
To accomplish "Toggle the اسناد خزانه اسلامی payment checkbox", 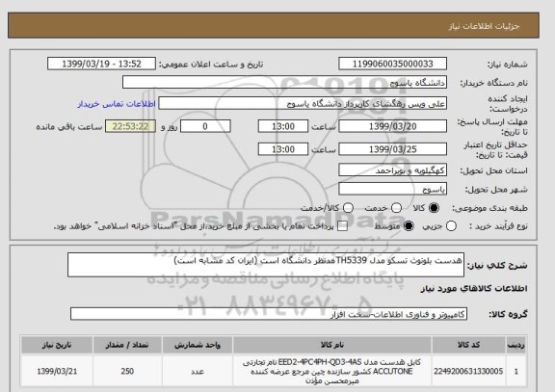I will coord(342,226).
